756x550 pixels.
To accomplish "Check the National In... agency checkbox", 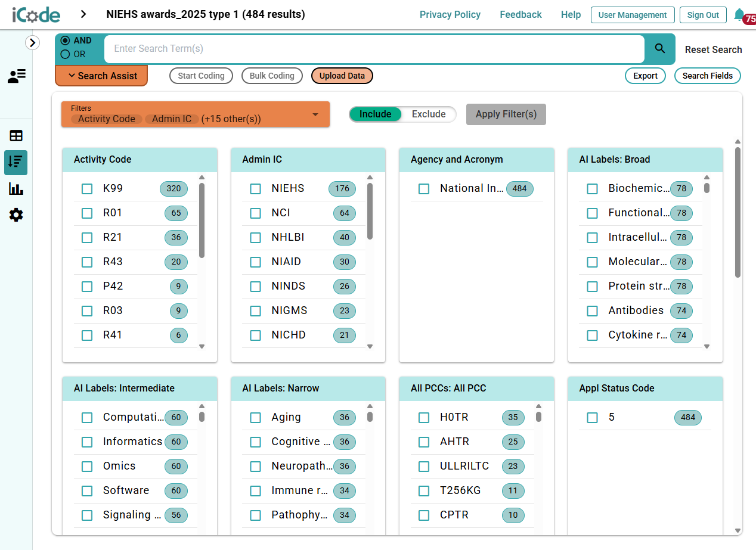I will coord(424,189).
